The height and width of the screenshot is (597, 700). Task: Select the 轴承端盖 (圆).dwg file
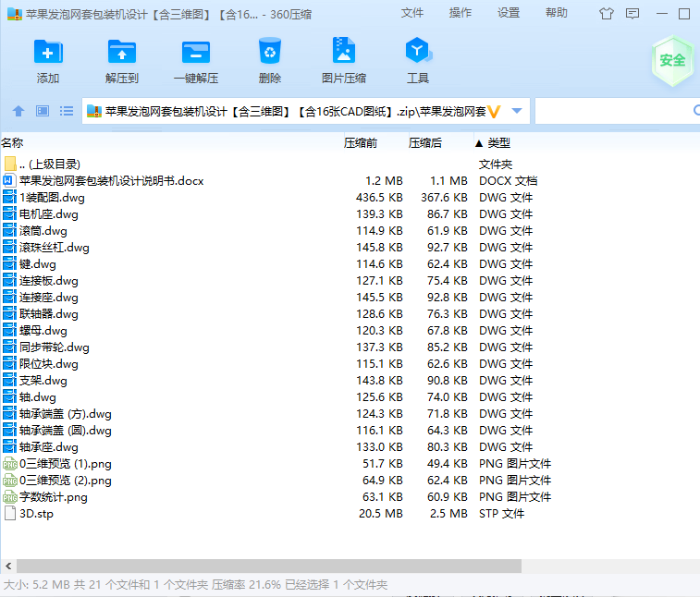[350, 430]
